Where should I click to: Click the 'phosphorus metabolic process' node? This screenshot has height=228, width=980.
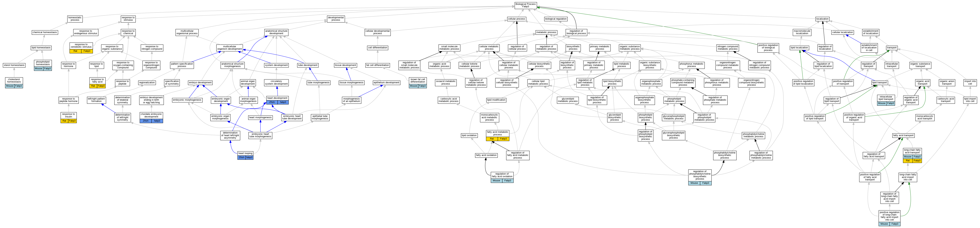click(691, 65)
